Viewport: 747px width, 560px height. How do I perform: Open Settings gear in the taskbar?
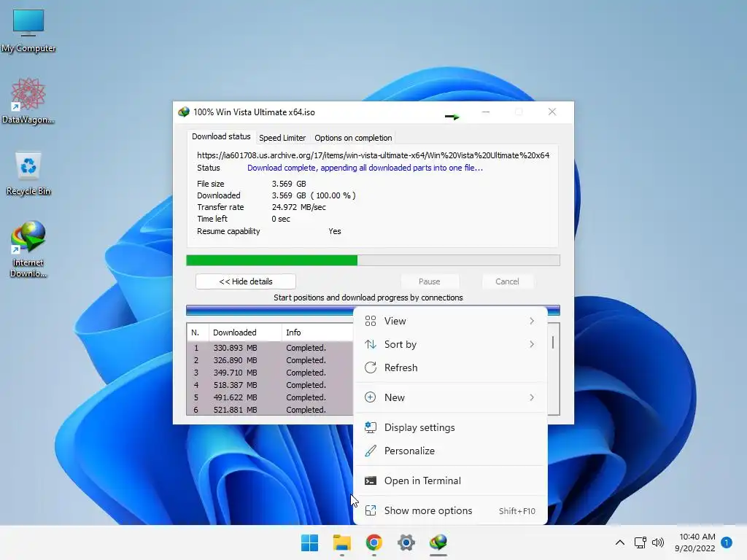(x=406, y=542)
